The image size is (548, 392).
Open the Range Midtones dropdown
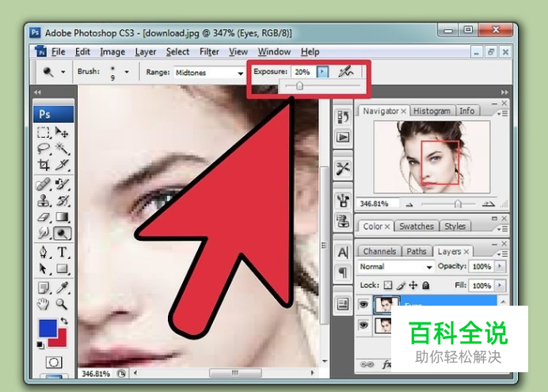[x=241, y=73]
